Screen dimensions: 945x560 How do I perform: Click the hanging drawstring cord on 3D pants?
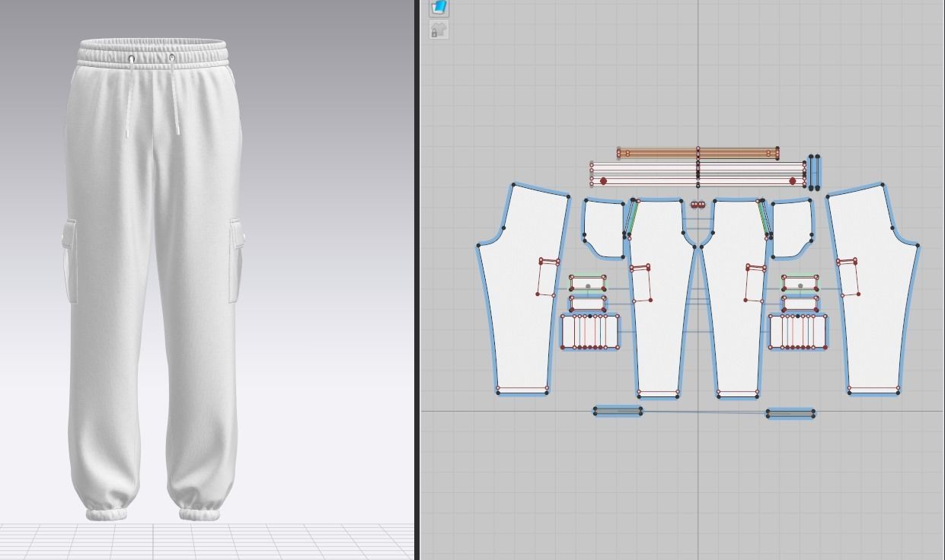click(x=129, y=99)
